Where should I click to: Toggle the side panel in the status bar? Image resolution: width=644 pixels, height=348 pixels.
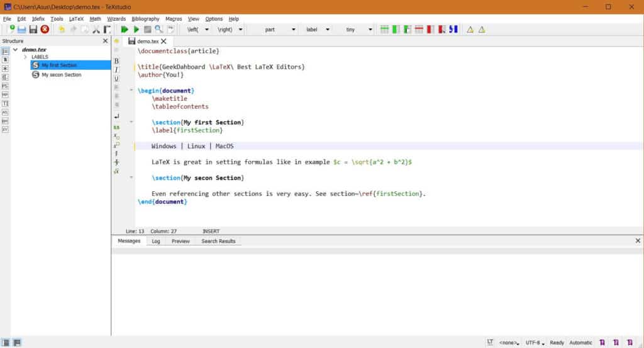pos(5,343)
